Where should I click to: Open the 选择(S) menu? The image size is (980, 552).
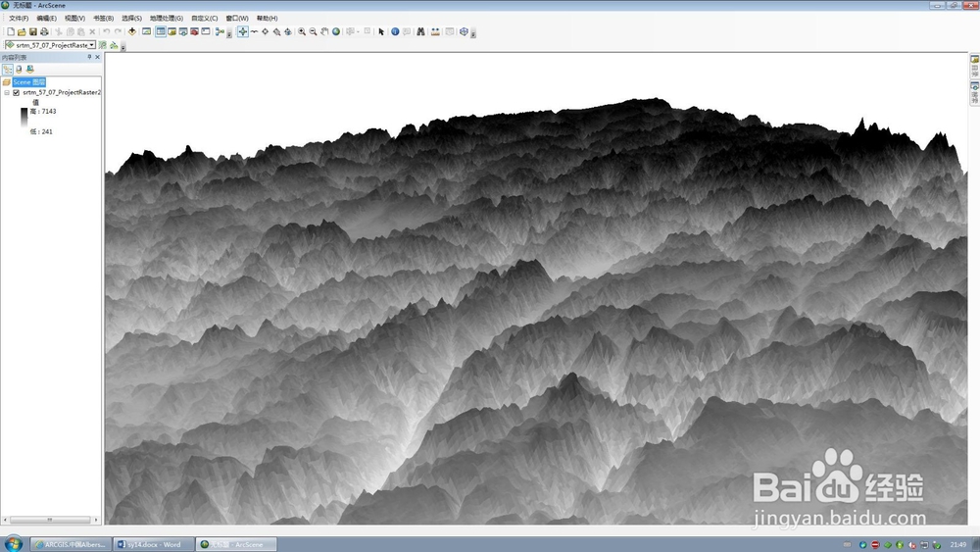click(x=131, y=18)
